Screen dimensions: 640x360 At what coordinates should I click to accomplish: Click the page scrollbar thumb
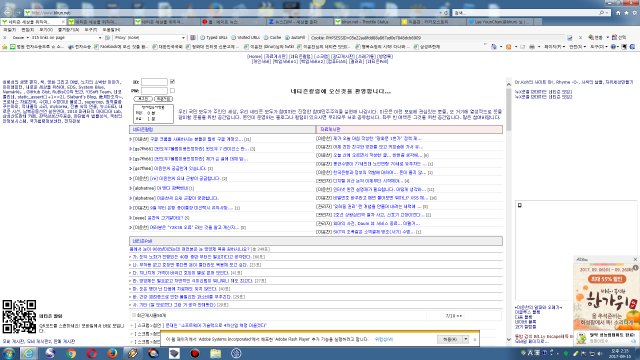click(x=509, y=109)
